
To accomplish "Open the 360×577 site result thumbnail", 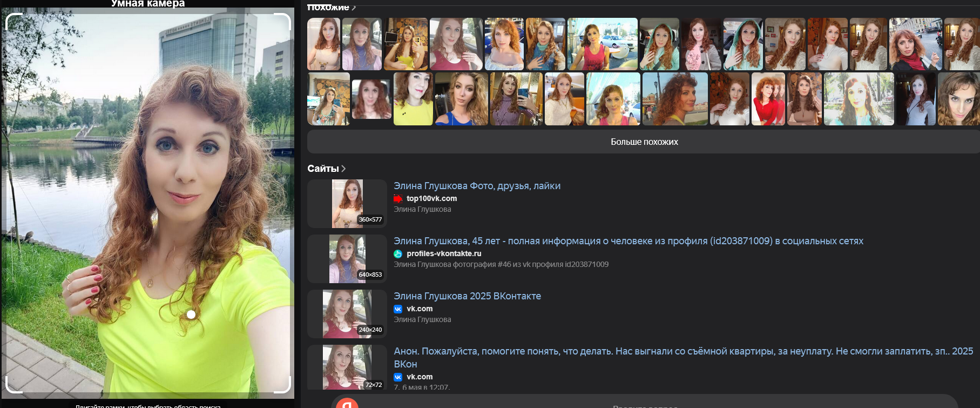I will [347, 204].
